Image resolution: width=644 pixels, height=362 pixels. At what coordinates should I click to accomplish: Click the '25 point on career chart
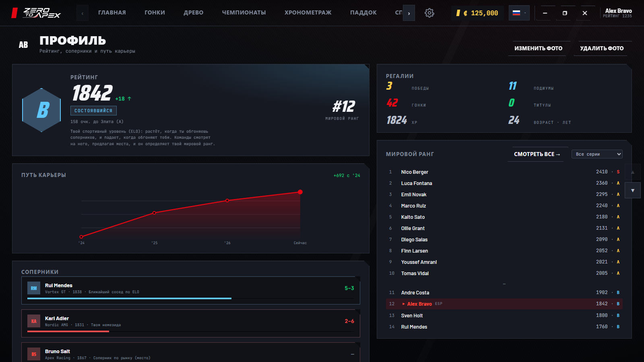click(x=154, y=213)
